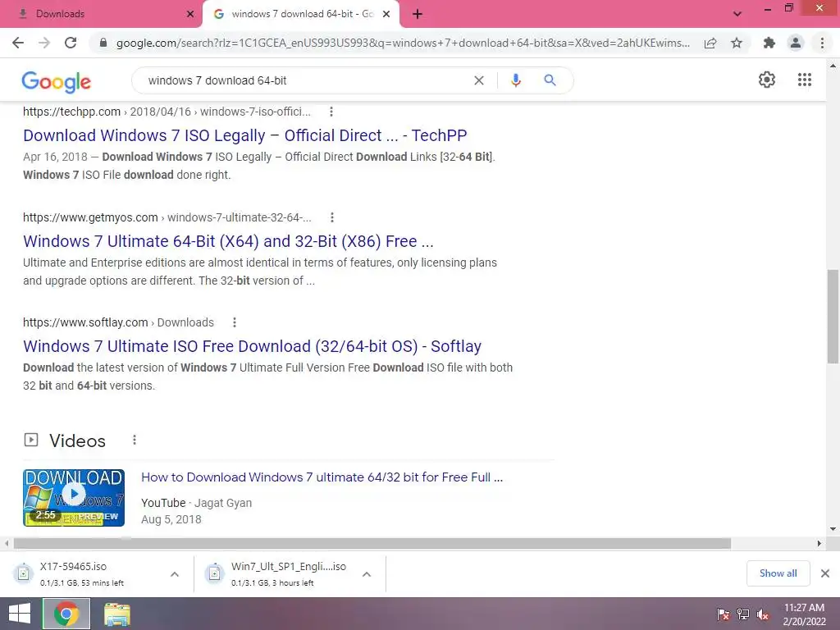Open the TechPP Download Windows 7 ISO link
This screenshot has width=840, height=630.
[x=244, y=135]
